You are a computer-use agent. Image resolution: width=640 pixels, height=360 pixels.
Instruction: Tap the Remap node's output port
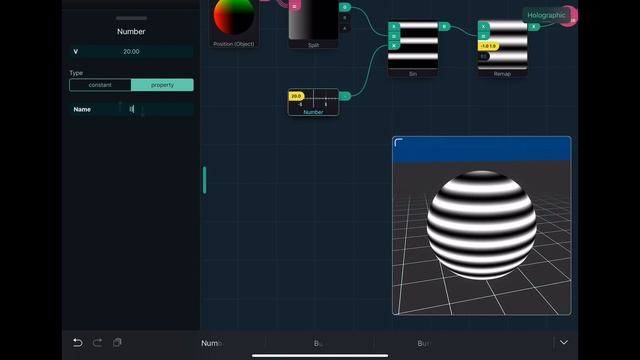point(534,27)
